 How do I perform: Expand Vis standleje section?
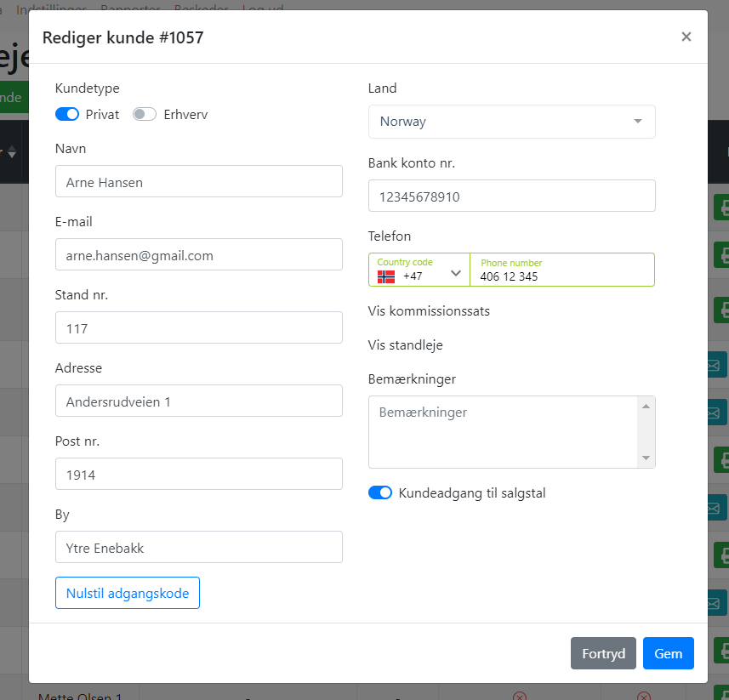point(405,345)
